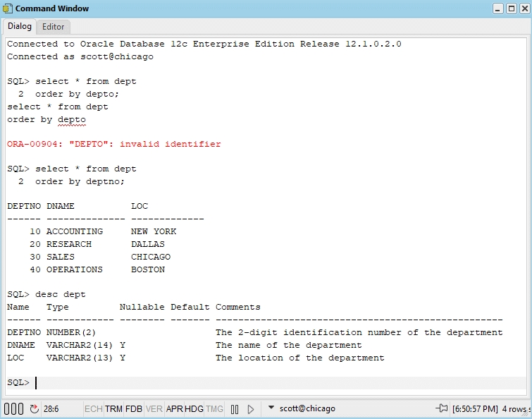Click the rollback/refresh red arrow icon
532x419 pixels.
(x=35, y=408)
